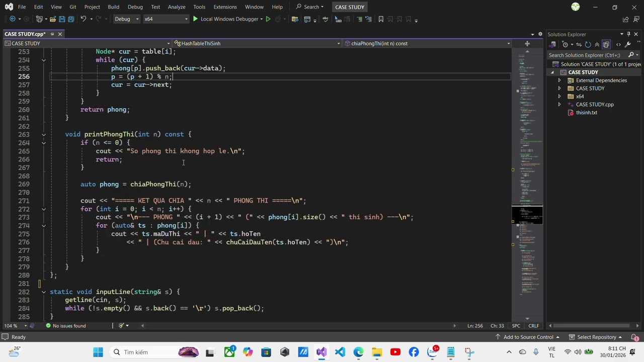
Task: Close the CASE STUDY.cpp tab
Action: tap(59, 34)
